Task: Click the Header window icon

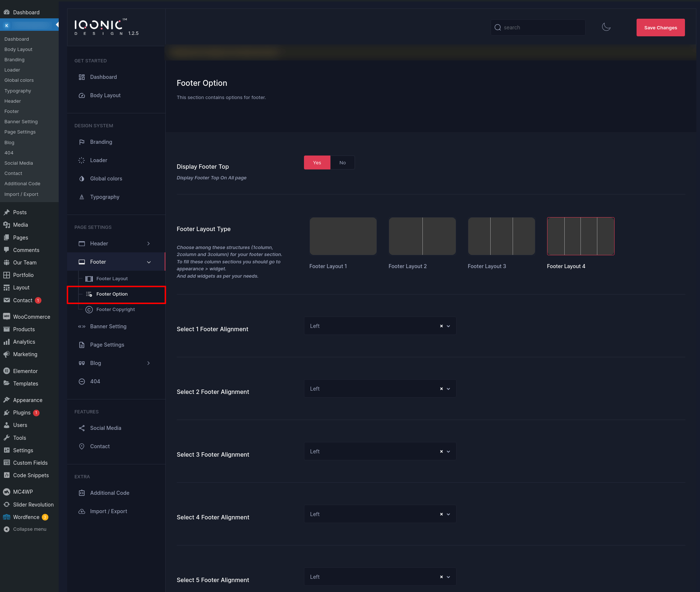Action: click(82, 244)
